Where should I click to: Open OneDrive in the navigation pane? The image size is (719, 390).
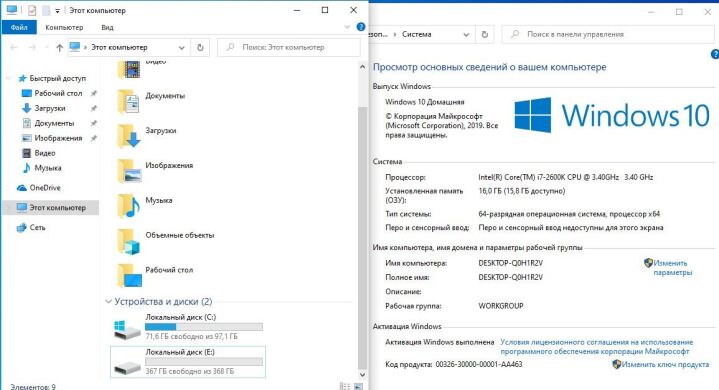45,188
